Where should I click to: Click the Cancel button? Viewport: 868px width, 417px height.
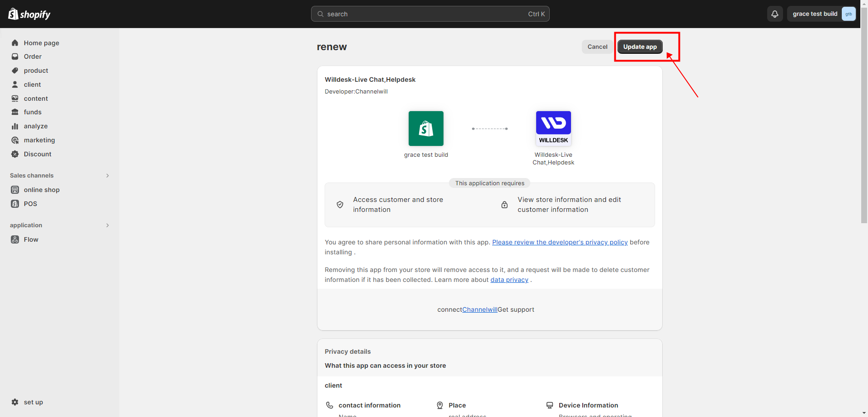(x=597, y=47)
